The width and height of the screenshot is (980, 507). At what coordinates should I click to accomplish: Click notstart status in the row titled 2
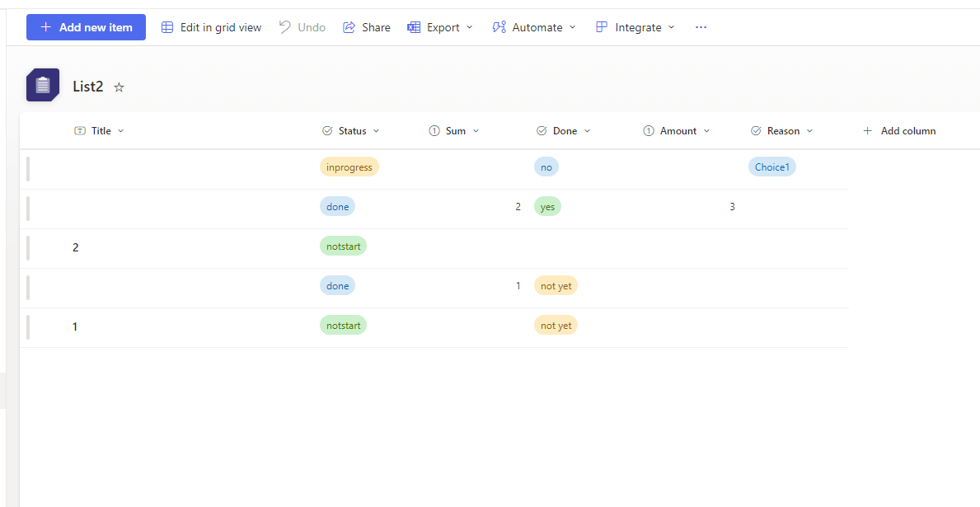[x=343, y=246]
